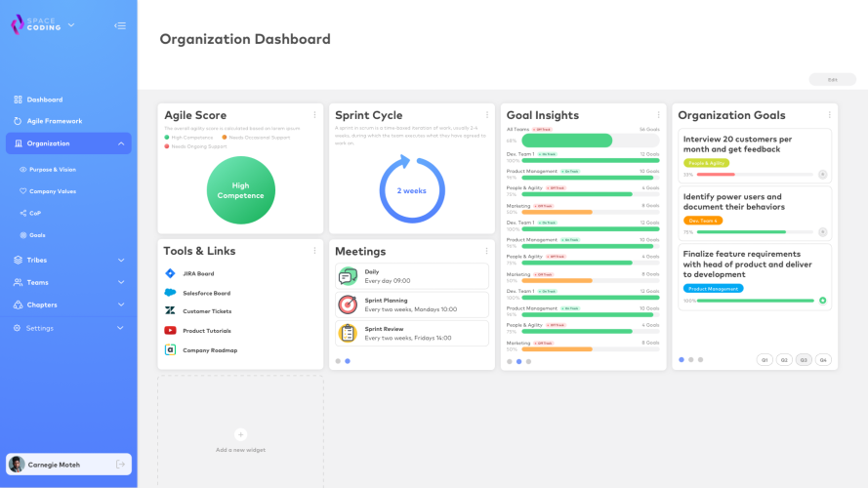
Task: Click the Company Roadmap app icon
Action: click(x=170, y=349)
